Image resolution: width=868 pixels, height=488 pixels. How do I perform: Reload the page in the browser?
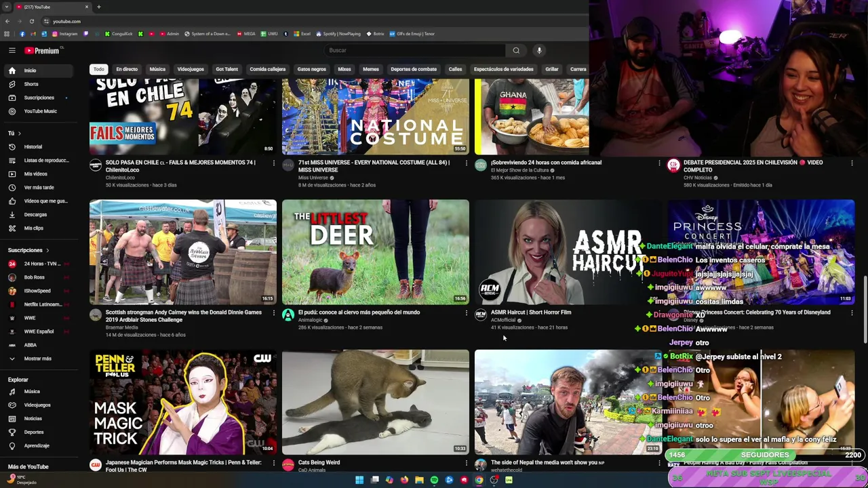31,21
